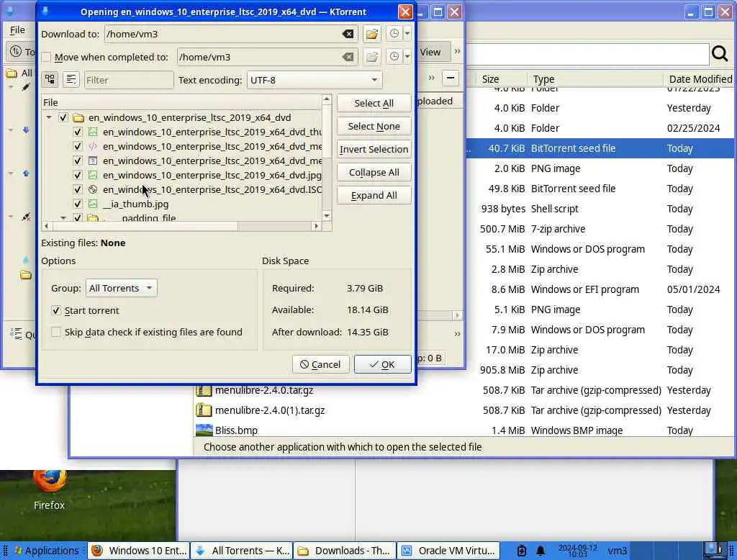Click the disc icon of the .ISO file
This screenshot has width=737, height=560.
coord(93,189)
